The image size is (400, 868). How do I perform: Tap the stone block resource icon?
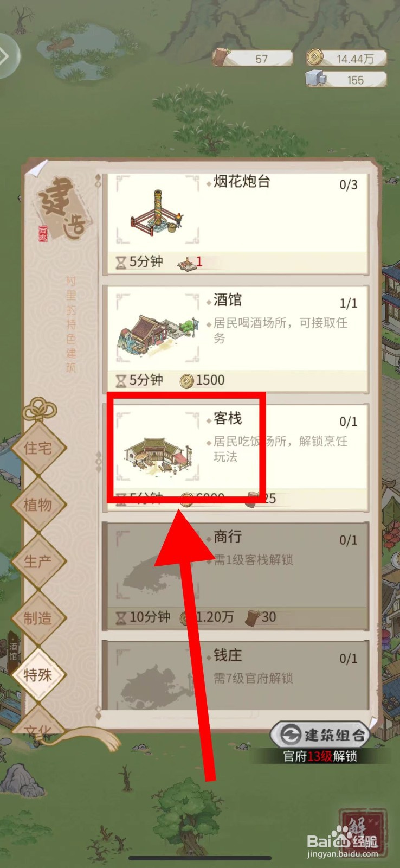point(316,79)
